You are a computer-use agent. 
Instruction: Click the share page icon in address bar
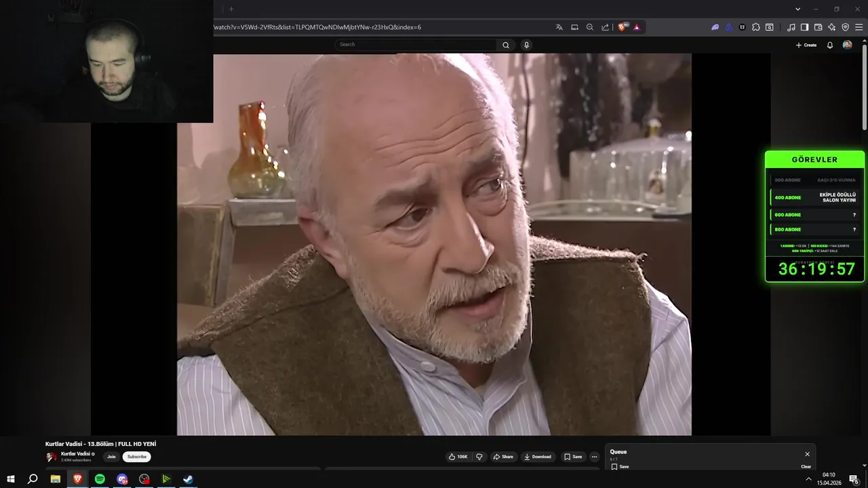pyautogui.click(x=605, y=27)
